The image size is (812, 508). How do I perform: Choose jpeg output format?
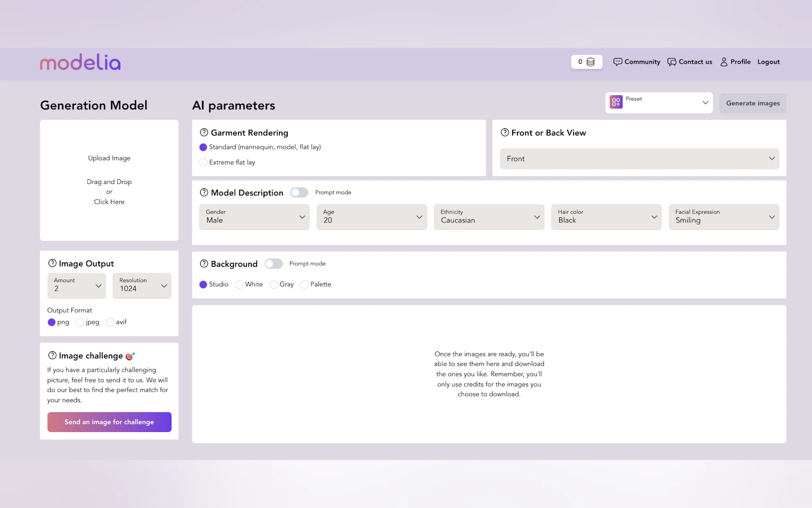(80, 322)
